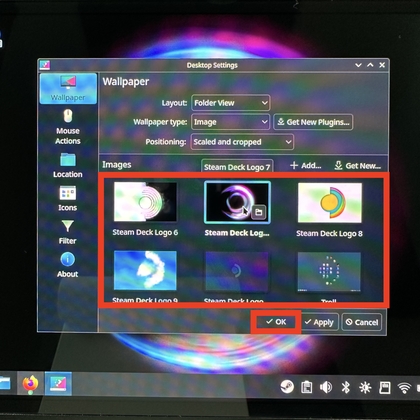This screenshot has height=420, width=420.
Task: Click the Apply button
Action: pos(319,322)
